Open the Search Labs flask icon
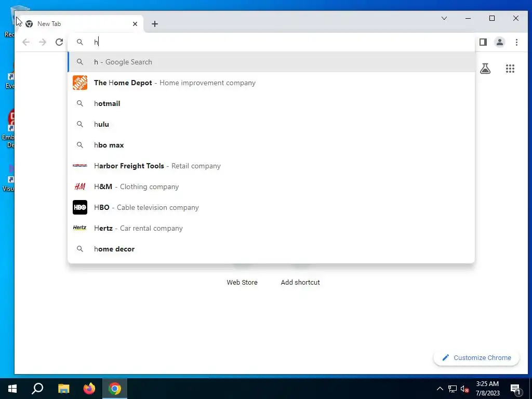Image resolution: width=532 pixels, height=399 pixels. point(485,69)
